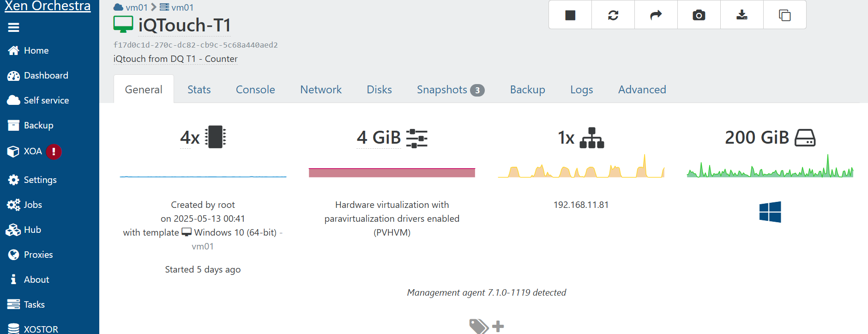Click the tags icon
This screenshot has height=334, width=868.
(479, 326)
